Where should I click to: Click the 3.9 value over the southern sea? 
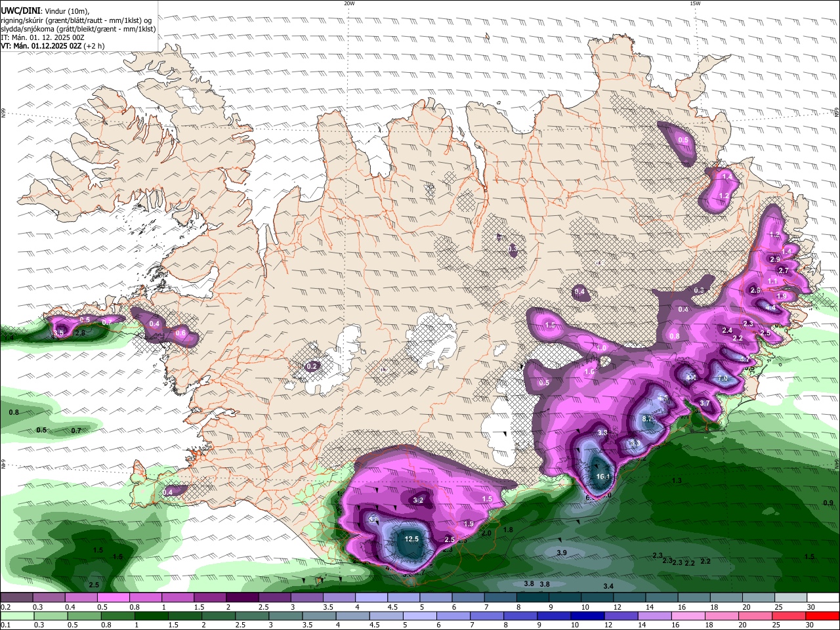click(x=562, y=553)
